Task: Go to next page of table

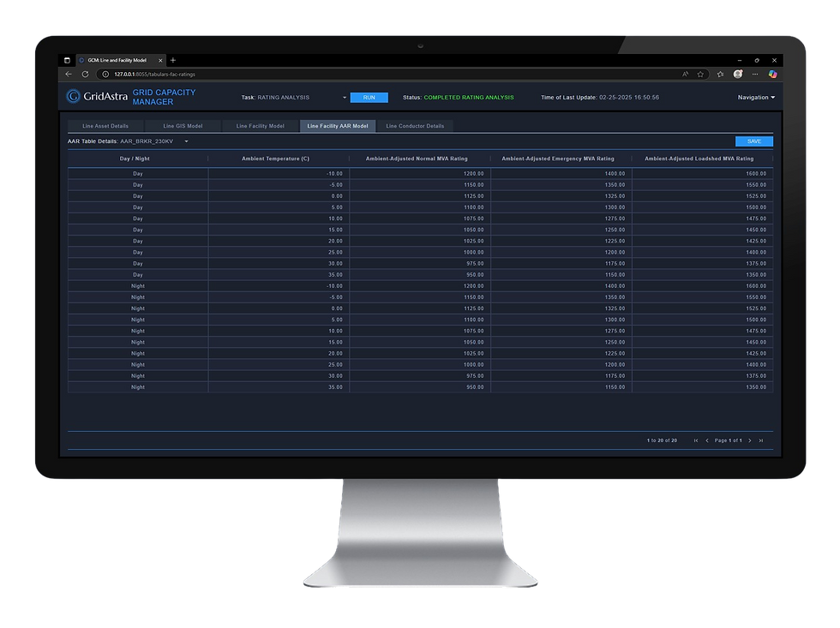Action: point(749,440)
